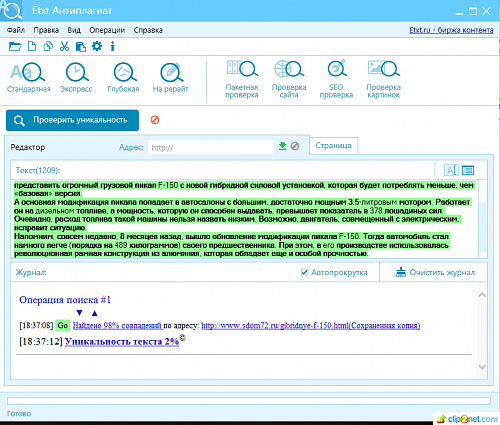500x425 pixels.
Task: Select the Стандартная check mode
Action: click(x=28, y=78)
